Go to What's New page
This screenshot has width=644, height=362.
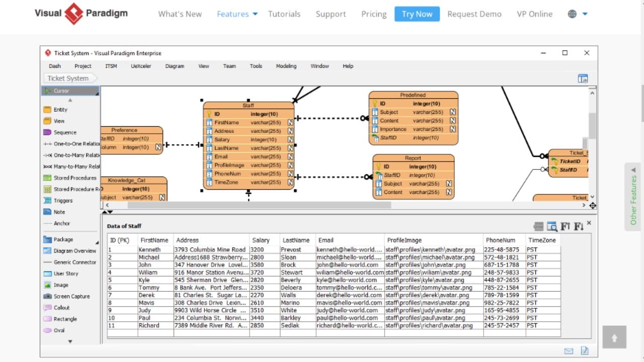[180, 14]
